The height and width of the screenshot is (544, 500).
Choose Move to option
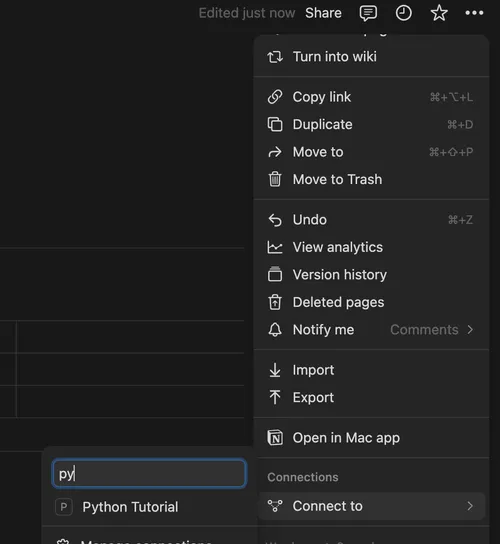[371, 152]
